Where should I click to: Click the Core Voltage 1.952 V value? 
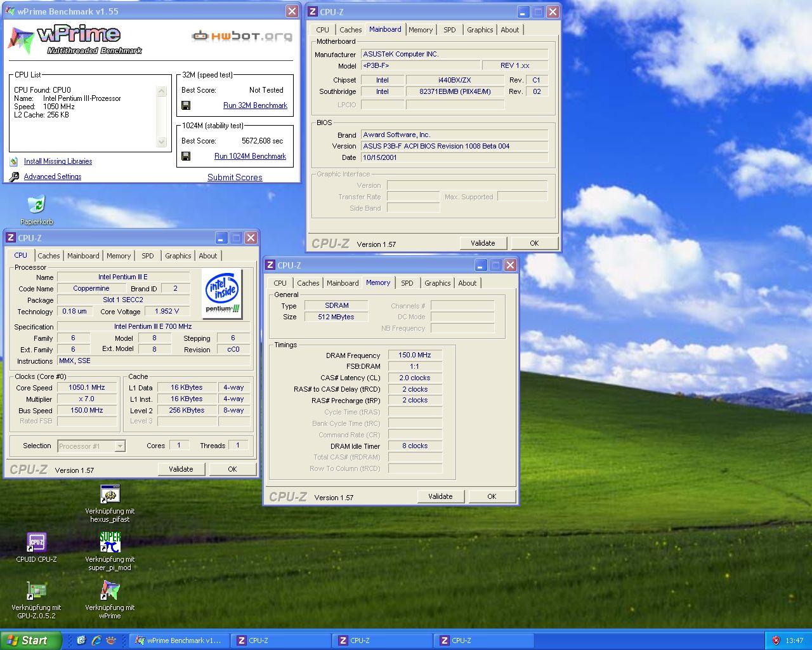tap(167, 311)
